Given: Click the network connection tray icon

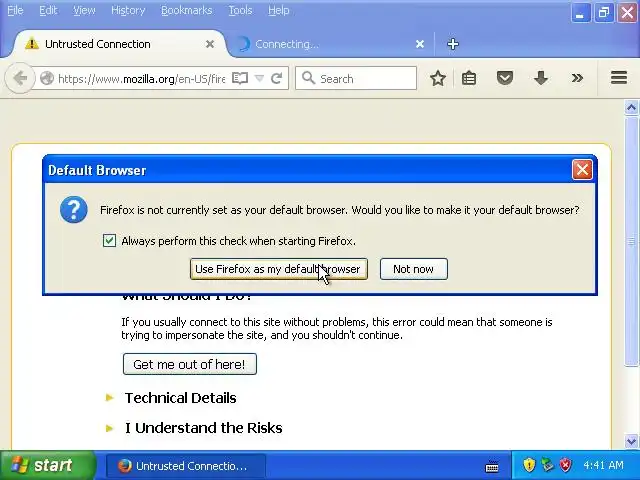Looking at the screenshot, I should pos(547,465).
